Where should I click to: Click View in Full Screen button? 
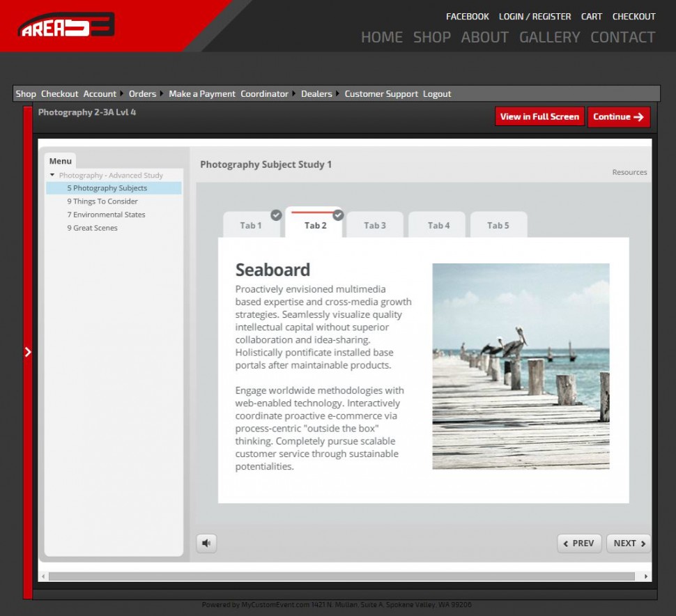(540, 116)
